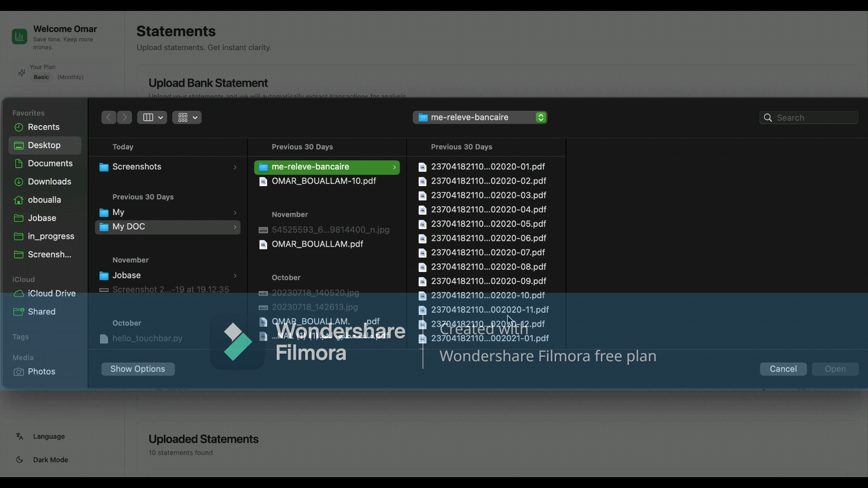
Task: Click the Show Options button
Action: pyautogui.click(x=138, y=369)
